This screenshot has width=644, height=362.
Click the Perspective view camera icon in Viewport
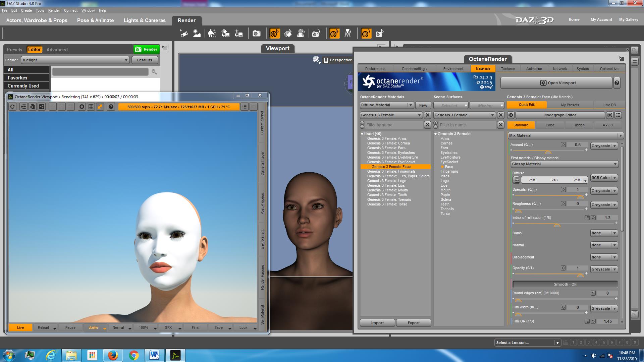(x=326, y=60)
